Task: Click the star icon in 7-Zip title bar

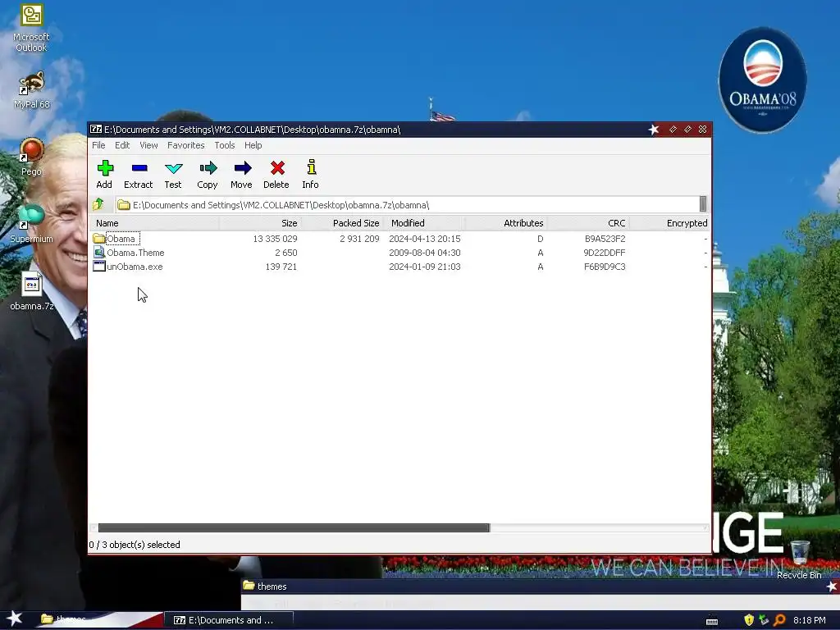Action: 654,129
